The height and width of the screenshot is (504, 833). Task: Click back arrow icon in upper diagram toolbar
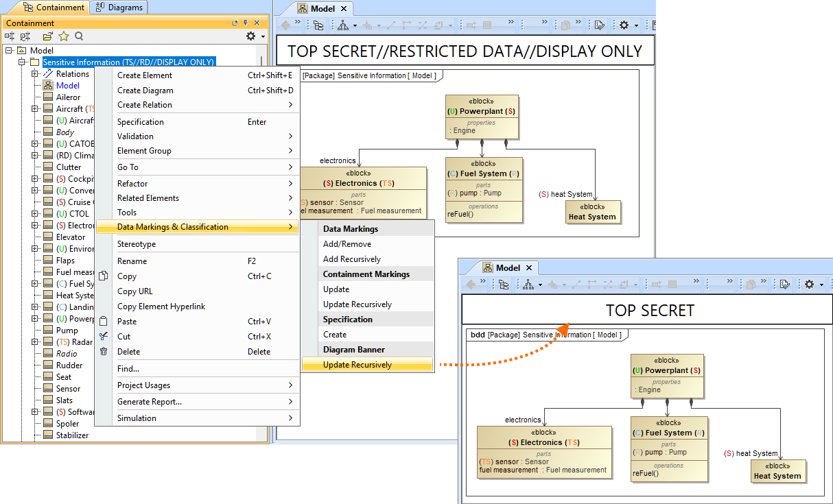click(284, 25)
